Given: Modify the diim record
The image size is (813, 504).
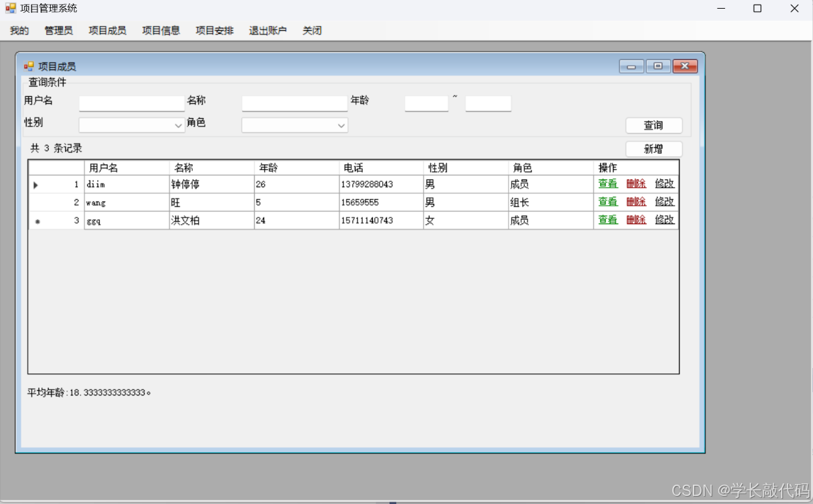Looking at the screenshot, I should [x=664, y=184].
